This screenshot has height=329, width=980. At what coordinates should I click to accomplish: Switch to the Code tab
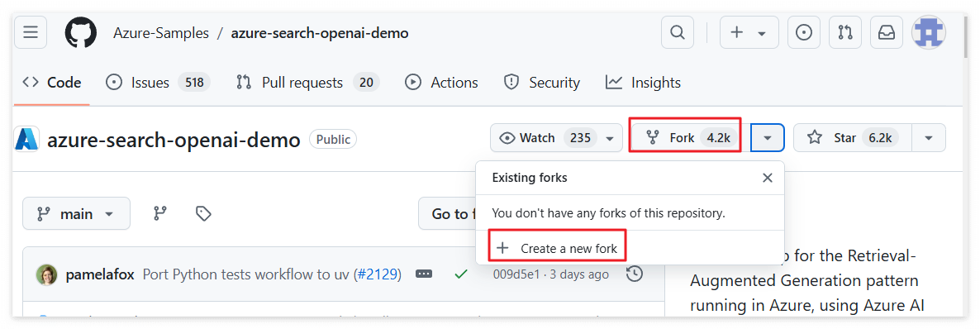[x=52, y=83]
